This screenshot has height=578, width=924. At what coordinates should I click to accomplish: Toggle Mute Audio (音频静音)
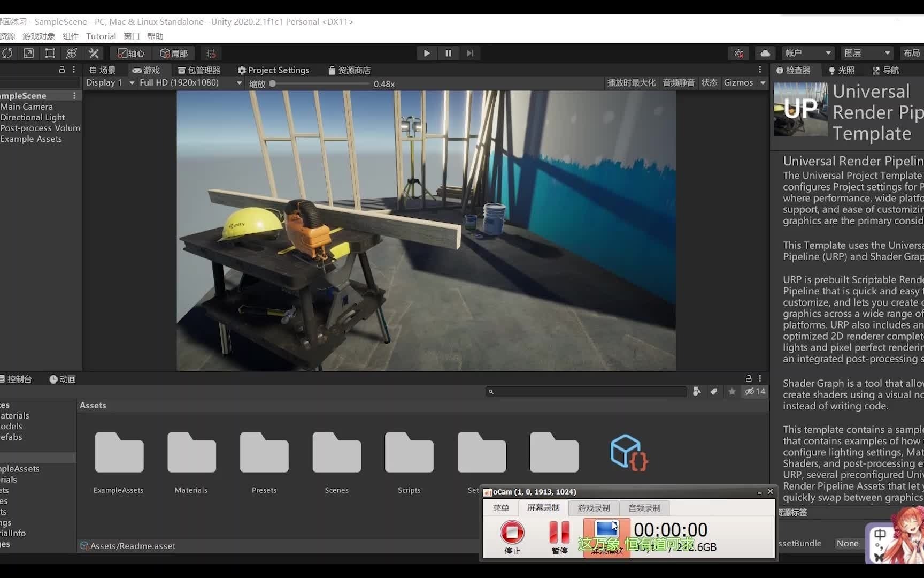pos(679,82)
